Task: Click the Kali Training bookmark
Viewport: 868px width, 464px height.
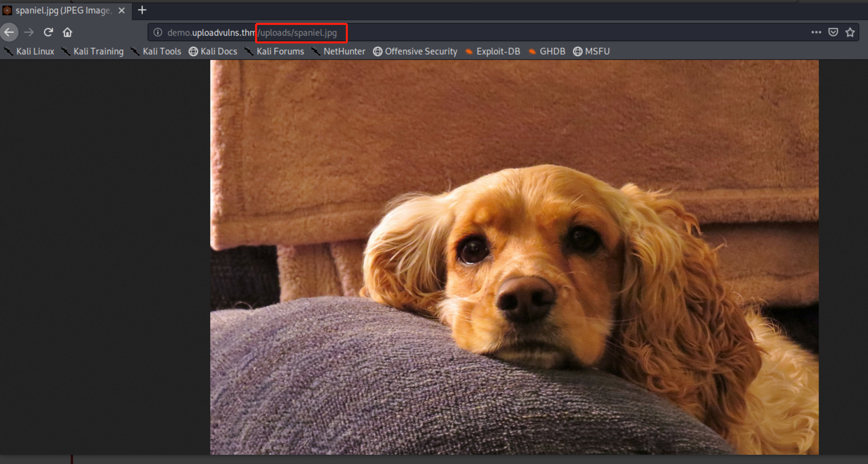Action: pos(98,51)
